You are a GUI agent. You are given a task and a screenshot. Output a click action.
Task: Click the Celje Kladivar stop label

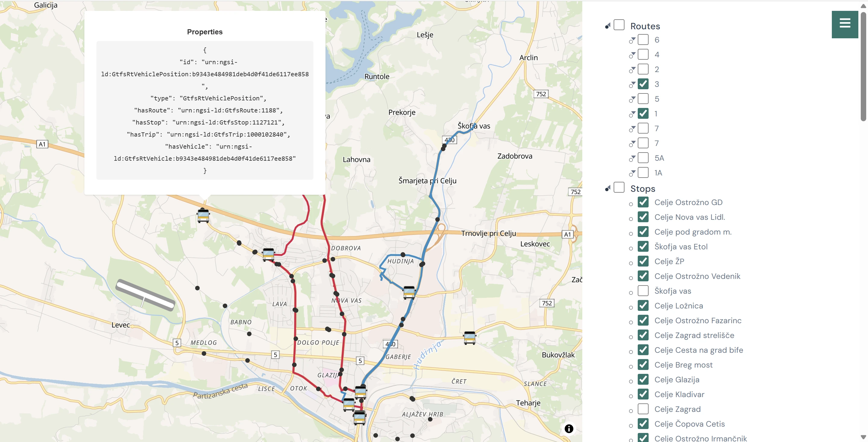coord(679,394)
